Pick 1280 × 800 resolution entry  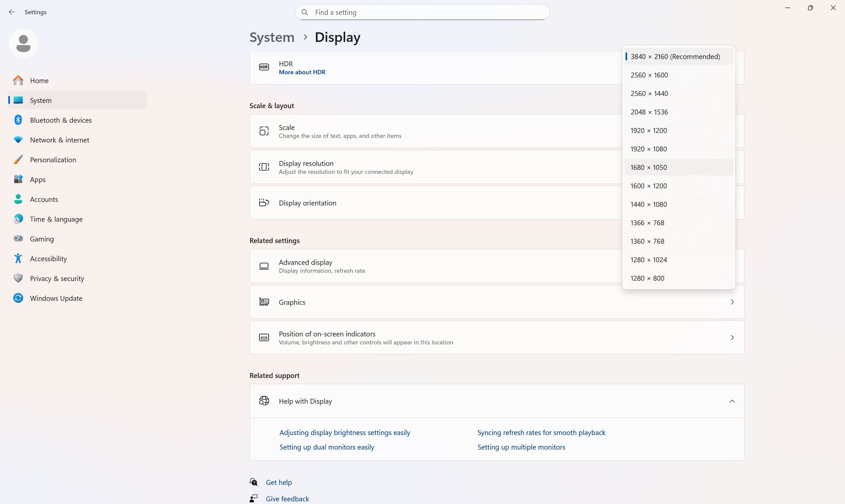647,278
